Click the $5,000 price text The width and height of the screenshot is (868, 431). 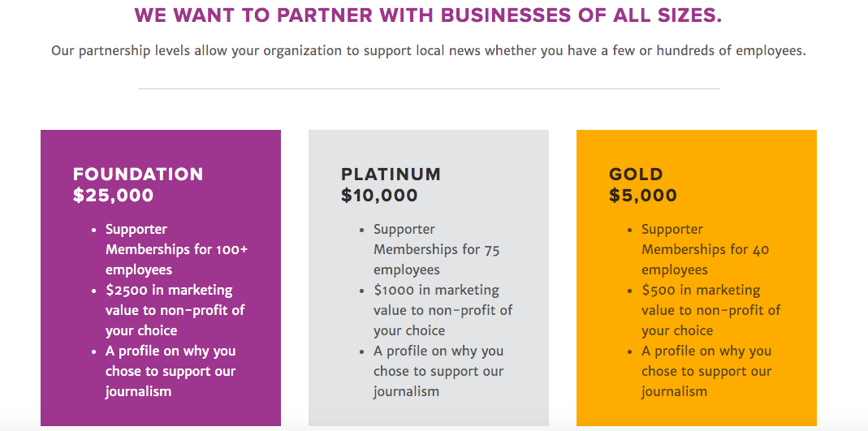[x=643, y=196]
